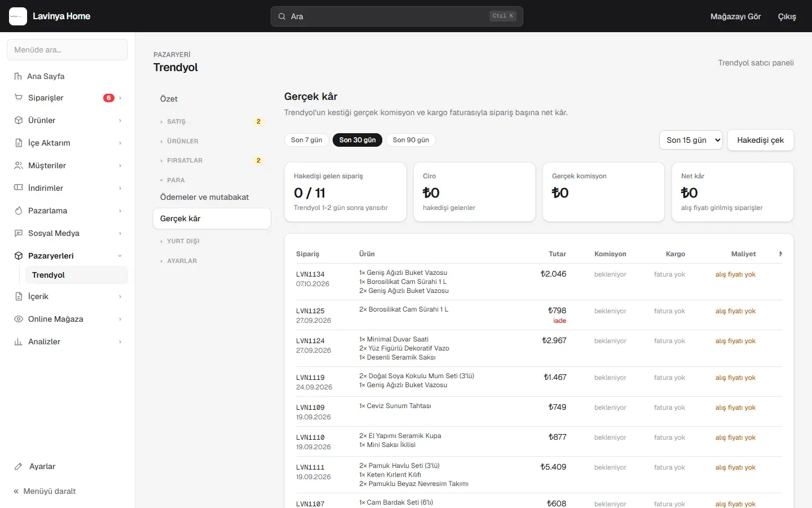Click the red iade label
The image size is (812, 508).
[560, 321]
